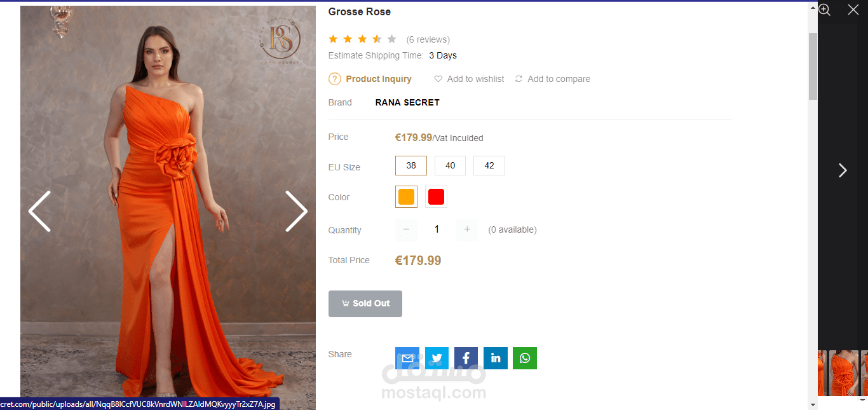Select the red color swatch
The image size is (868, 410).
[436, 197]
